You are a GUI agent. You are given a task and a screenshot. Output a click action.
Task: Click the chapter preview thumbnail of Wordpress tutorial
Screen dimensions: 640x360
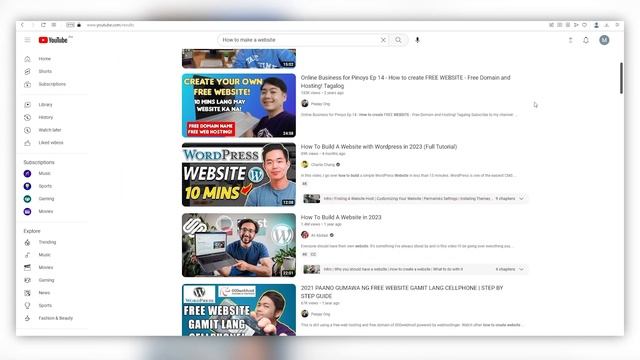(312, 199)
